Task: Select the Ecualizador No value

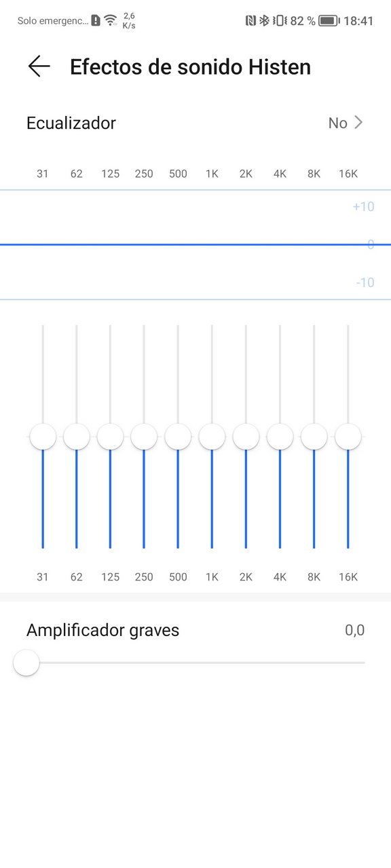Action: click(x=337, y=123)
